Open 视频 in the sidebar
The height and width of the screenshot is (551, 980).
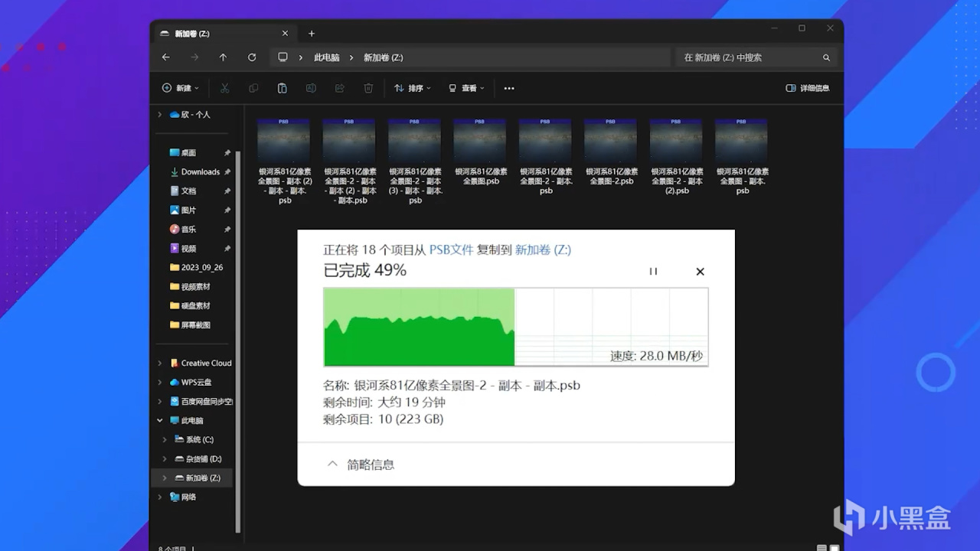[x=188, y=249]
